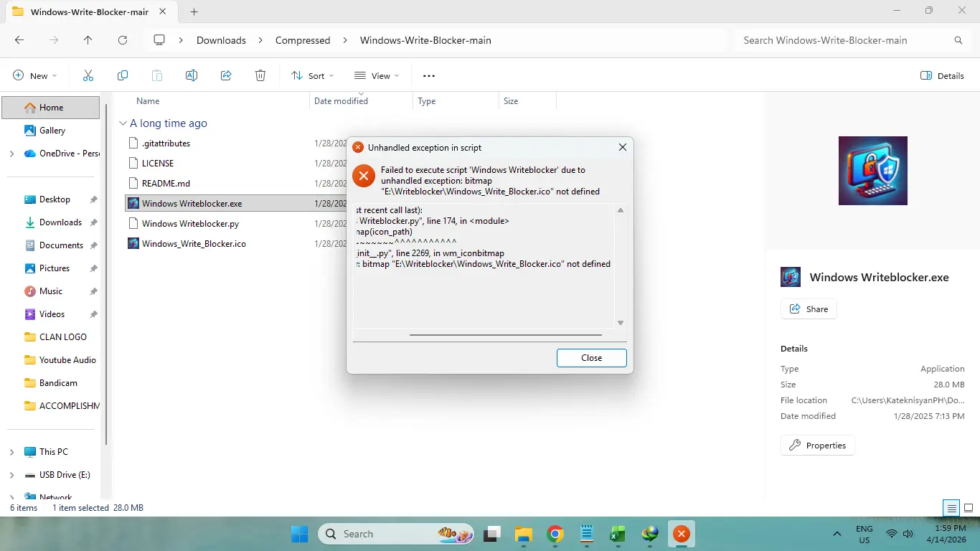Go back with the left arrow
The height and width of the screenshot is (551, 980).
coord(19,40)
